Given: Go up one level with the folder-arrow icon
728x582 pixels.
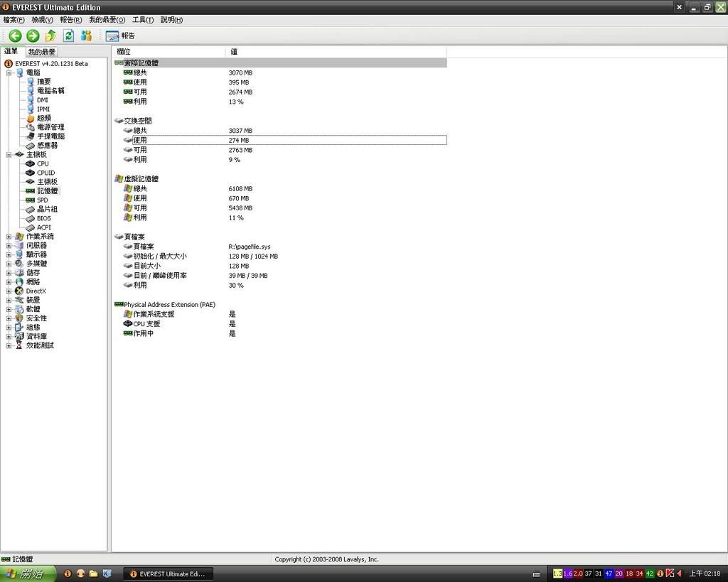Looking at the screenshot, I should pyautogui.click(x=50, y=36).
